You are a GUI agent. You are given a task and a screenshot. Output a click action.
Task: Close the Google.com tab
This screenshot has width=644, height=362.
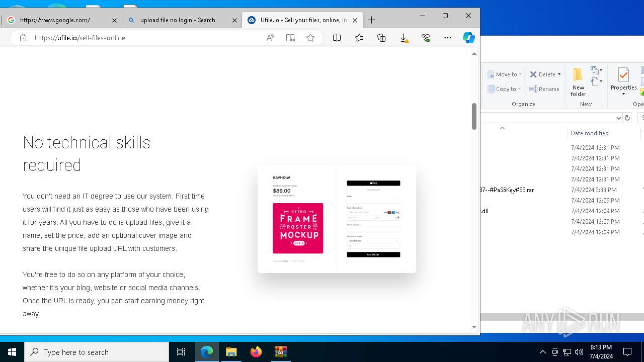[x=114, y=20]
